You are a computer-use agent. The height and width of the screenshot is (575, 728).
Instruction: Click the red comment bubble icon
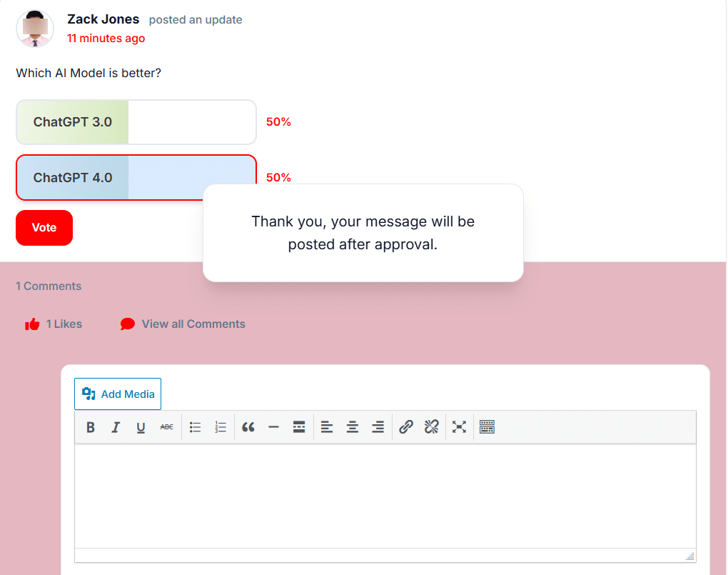[x=127, y=324]
